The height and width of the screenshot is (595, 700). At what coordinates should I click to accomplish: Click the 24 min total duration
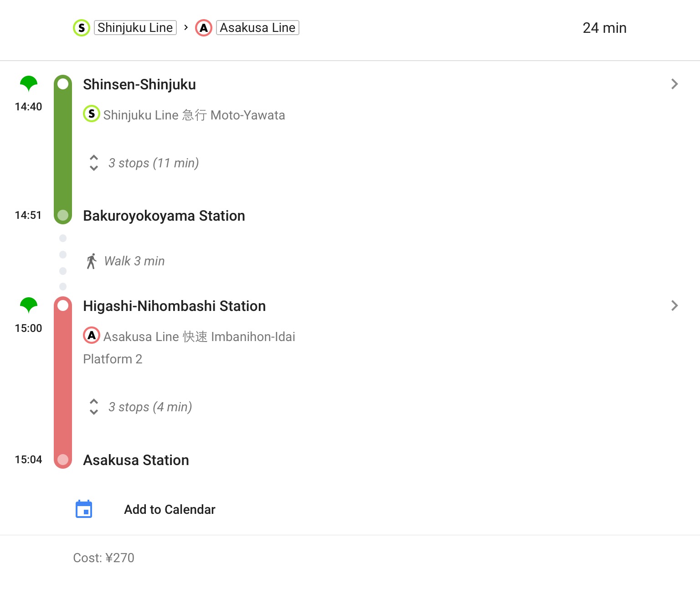604,28
